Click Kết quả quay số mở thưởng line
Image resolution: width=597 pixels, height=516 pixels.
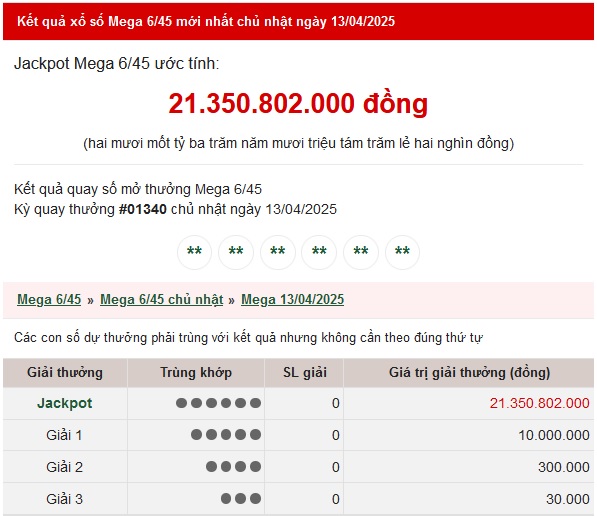tap(138, 189)
